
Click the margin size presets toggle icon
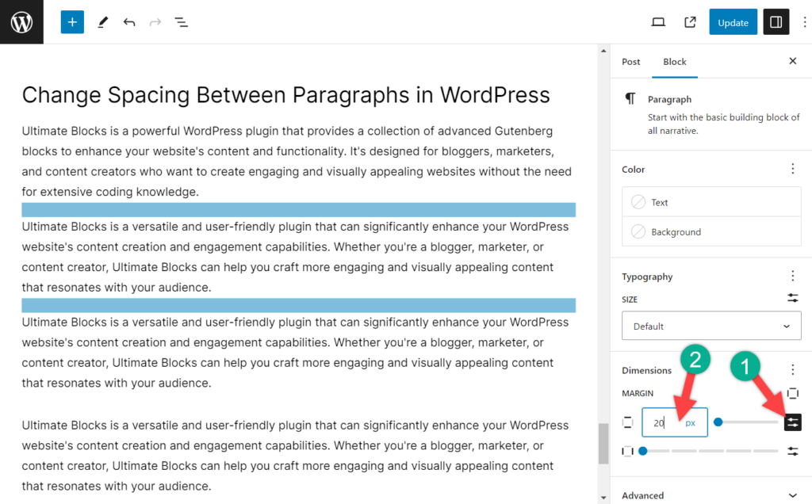(x=792, y=422)
